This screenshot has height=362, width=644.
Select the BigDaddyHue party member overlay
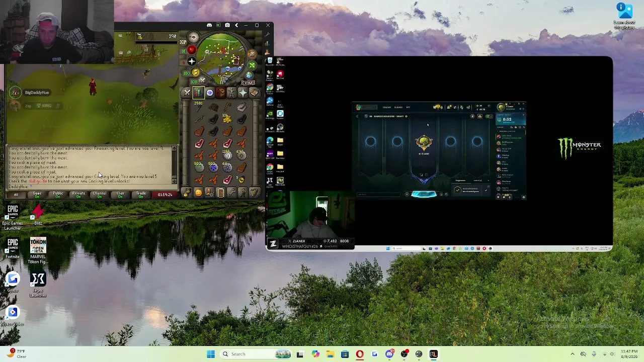click(x=30, y=93)
